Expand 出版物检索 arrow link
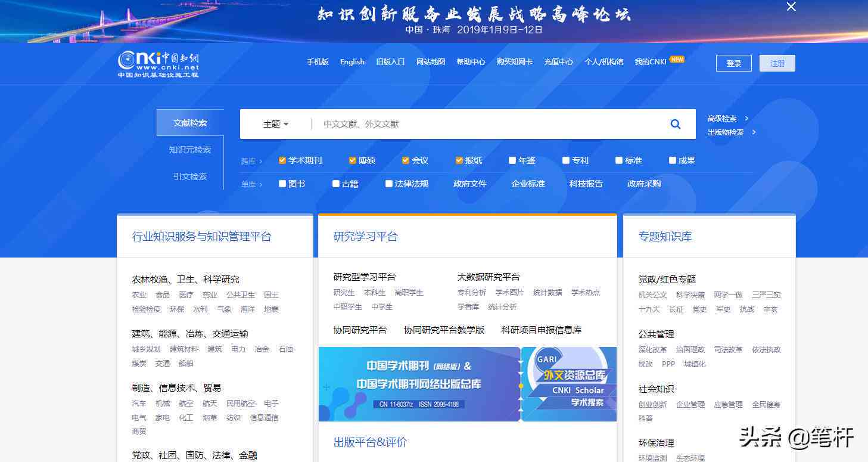The height and width of the screenshot is (462, 868). point(732,132)
